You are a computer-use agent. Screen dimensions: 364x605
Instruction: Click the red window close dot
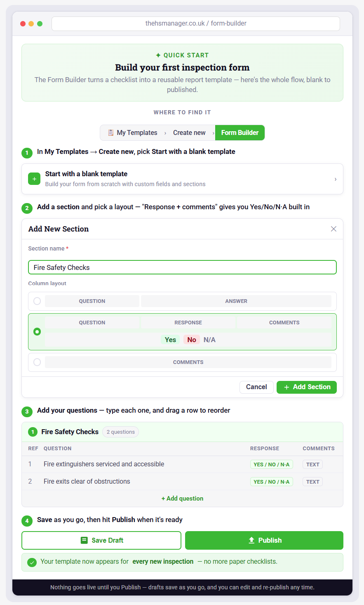click(23, 24)
